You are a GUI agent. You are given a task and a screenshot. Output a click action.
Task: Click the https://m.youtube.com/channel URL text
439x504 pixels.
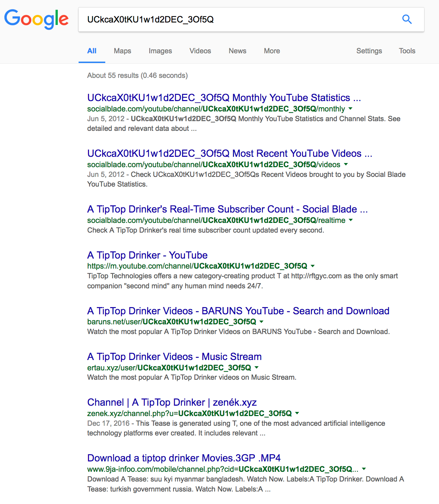[x=197, y=266]
